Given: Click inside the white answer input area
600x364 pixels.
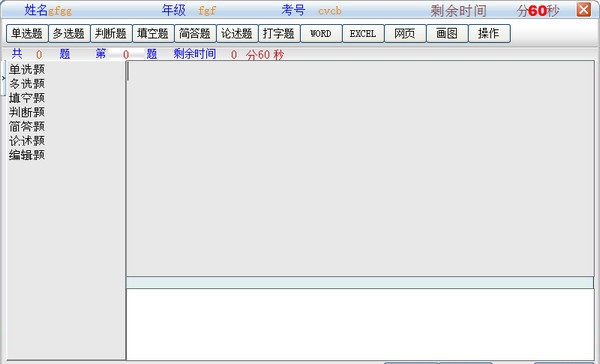Looking at the screenshot, I should (360, 324).
